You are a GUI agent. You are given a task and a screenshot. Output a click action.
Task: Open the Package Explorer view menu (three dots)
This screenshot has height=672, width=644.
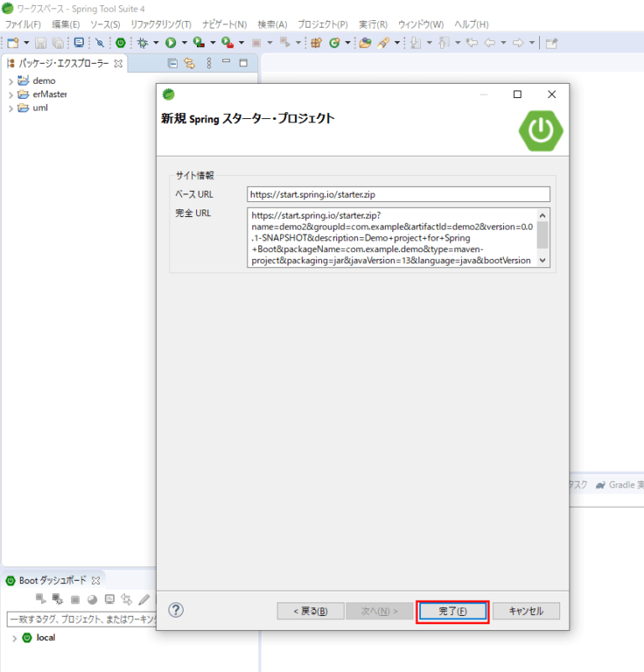[x=207, y=63]
